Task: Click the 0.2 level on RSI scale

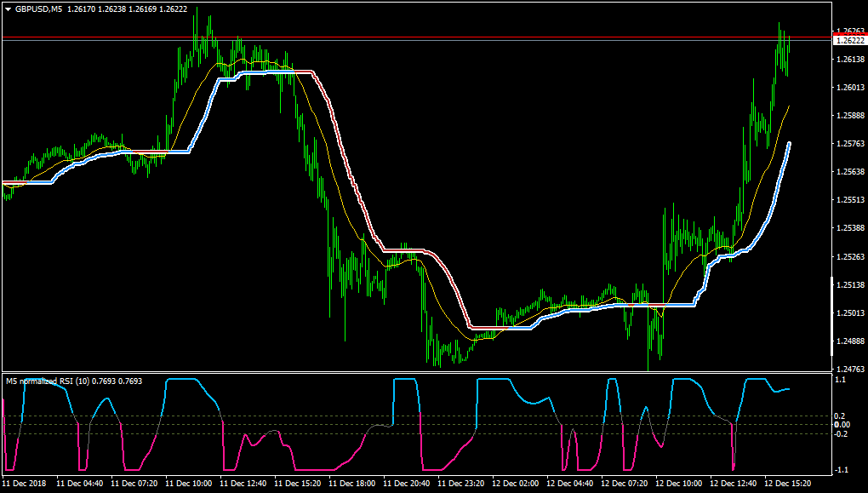Action: [x=840, y=416]
